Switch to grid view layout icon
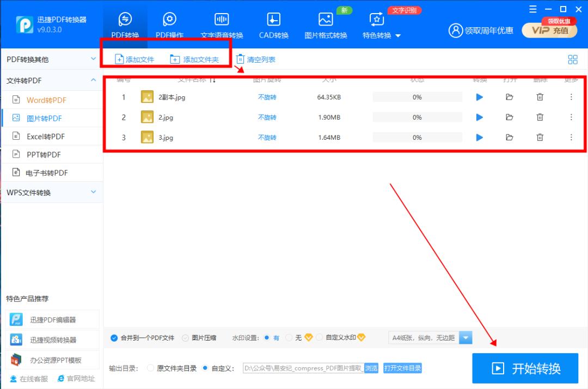Screen dimensions: 588x389 tap(573, 59)
